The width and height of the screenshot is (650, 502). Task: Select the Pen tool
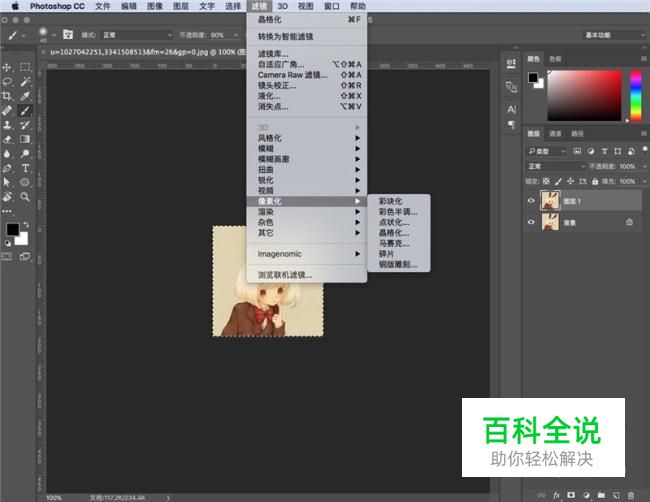coord(7,168)
